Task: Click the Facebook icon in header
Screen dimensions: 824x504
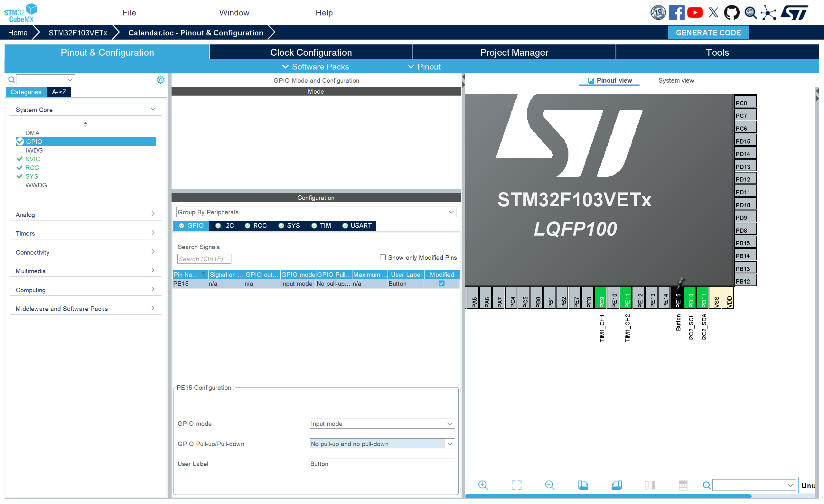Action: (x=676, y=13)
